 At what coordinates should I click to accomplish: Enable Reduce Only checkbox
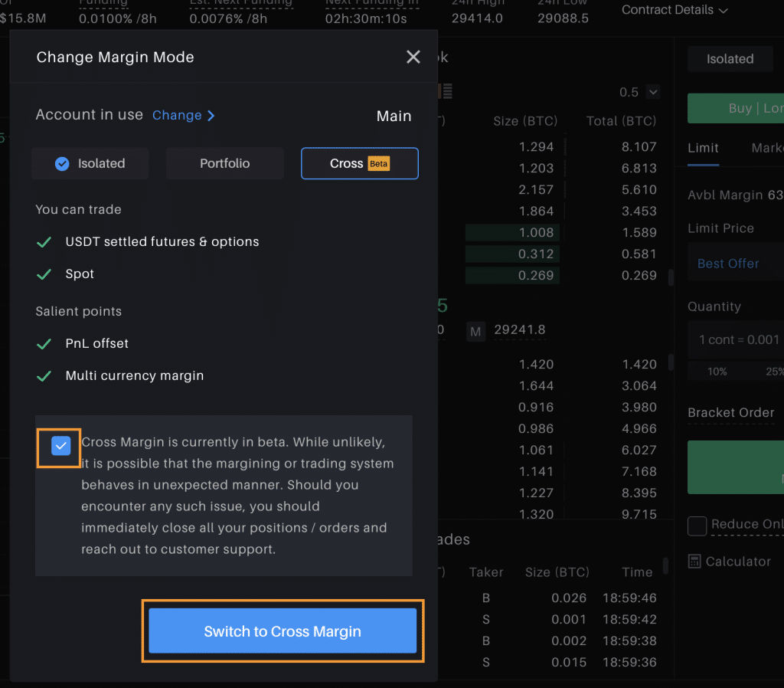point(697,526)
